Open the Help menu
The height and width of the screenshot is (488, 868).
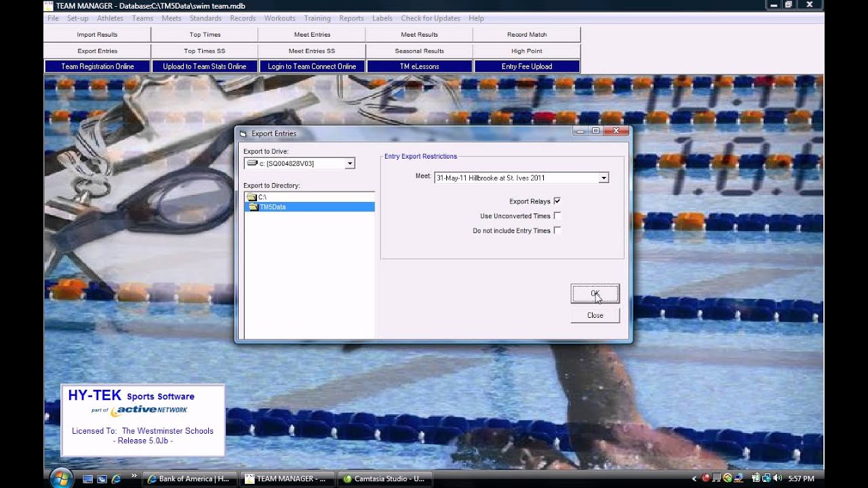[x=476, y=18]
